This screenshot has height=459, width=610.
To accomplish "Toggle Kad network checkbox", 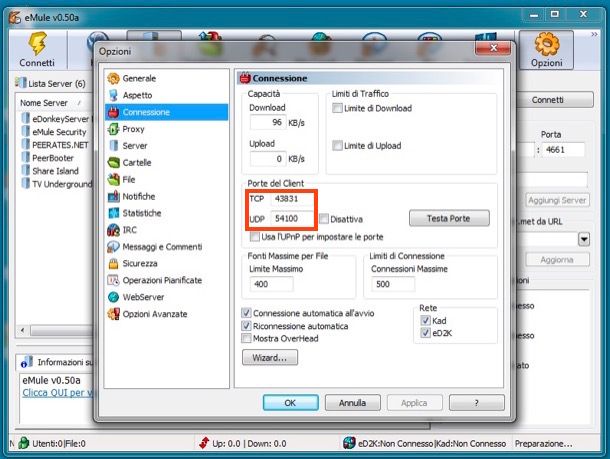I will point(425,321).
